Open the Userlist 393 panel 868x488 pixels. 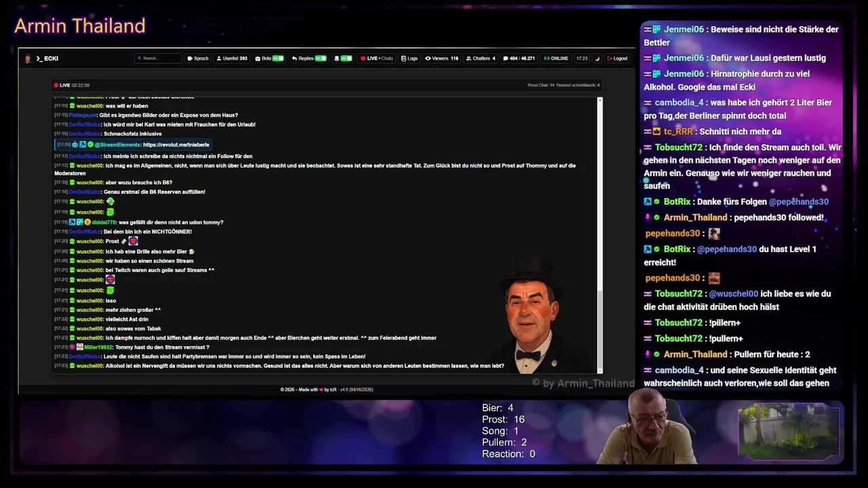pyautogui.click(x=231, y=58)
